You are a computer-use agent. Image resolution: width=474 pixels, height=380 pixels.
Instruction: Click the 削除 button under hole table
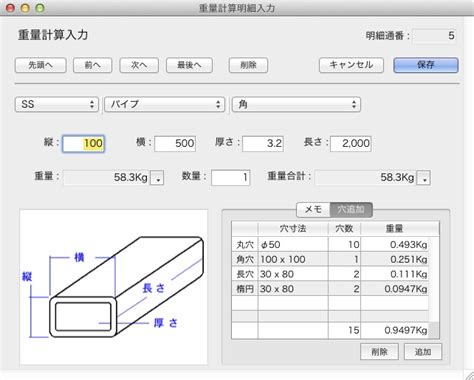(379, 352)
